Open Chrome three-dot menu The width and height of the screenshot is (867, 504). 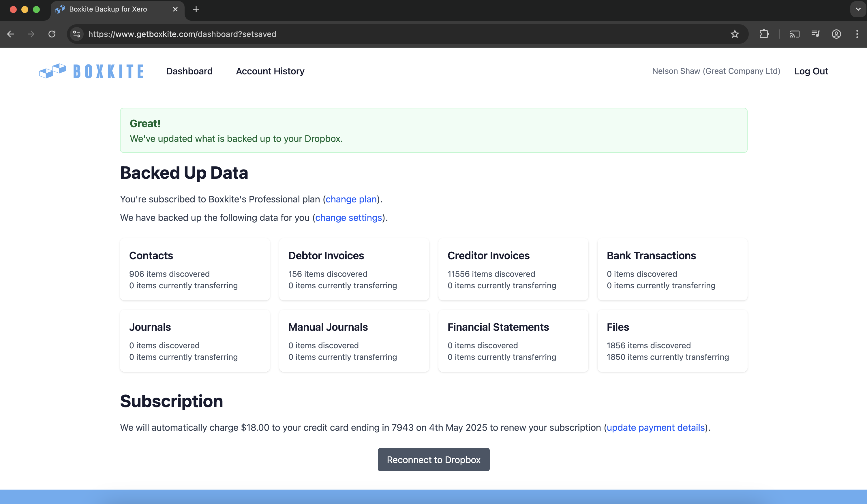[x=857, y=34]
